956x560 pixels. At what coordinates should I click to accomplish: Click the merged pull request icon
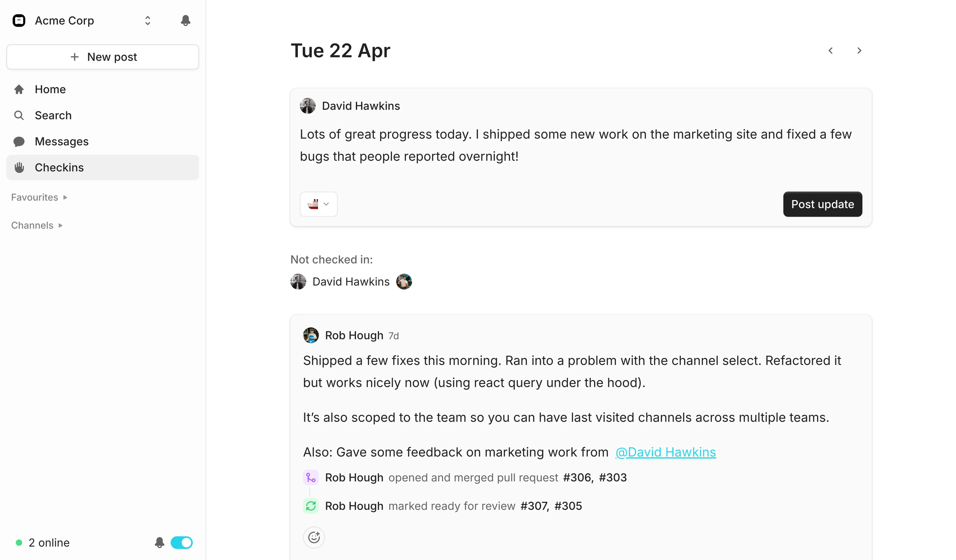pos(311,477)
